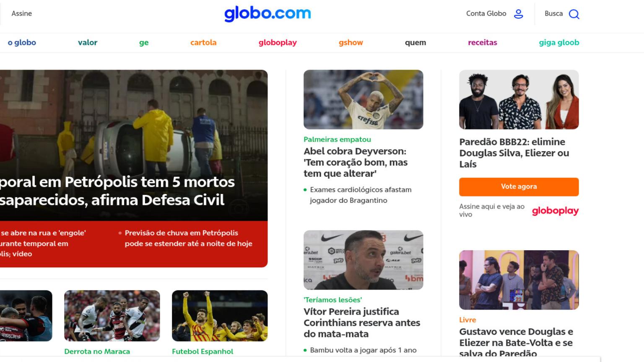Image resolution: width=644 pixels, height=362 pixels.
Task: Open the 'ge' sports tab
Action: (144, 43)
